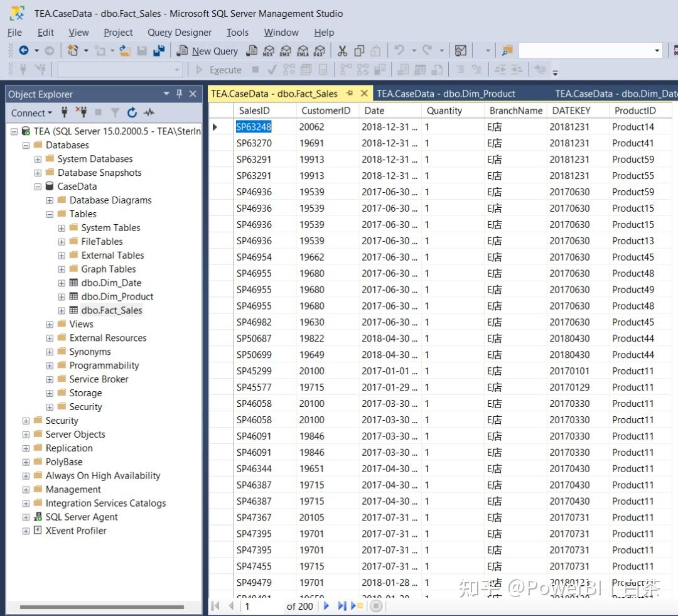This screenshot has width=678, height=616.
Task: Expand the dbo.Dim_Date table
Action: point(62,283)
